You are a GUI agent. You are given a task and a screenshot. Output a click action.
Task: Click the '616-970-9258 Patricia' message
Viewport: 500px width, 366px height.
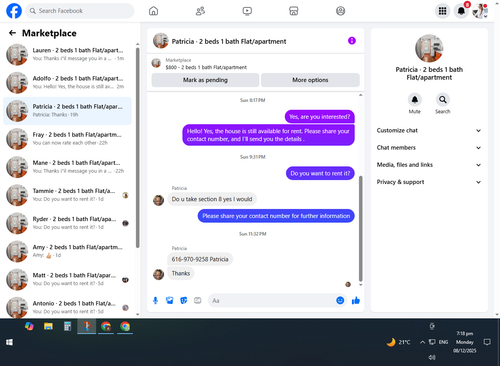point(200,259)
